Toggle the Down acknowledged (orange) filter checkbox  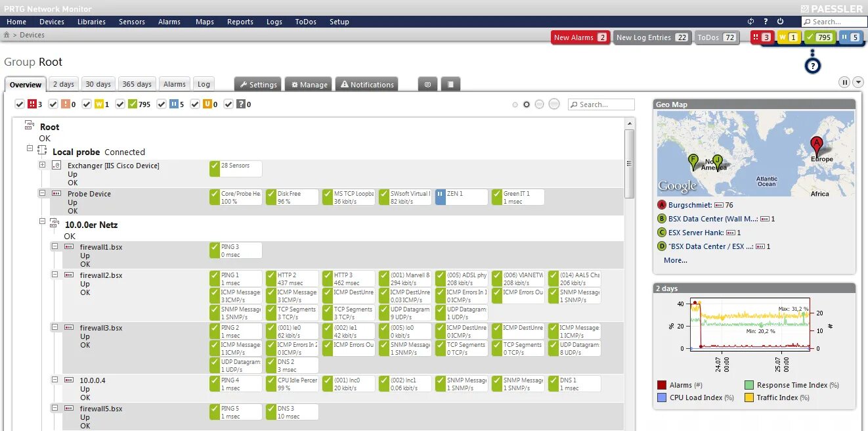[x=52, y=104]
